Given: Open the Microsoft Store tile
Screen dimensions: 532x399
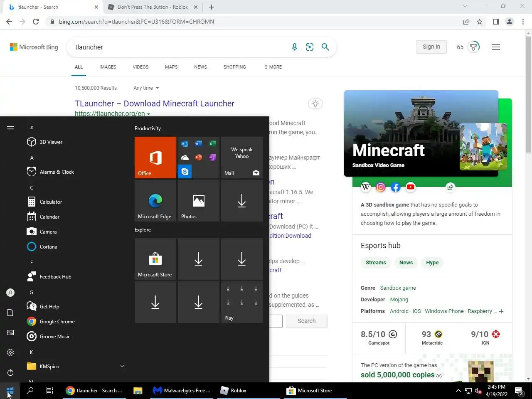Looking at the screenshot, I should [x=155, y=259].
